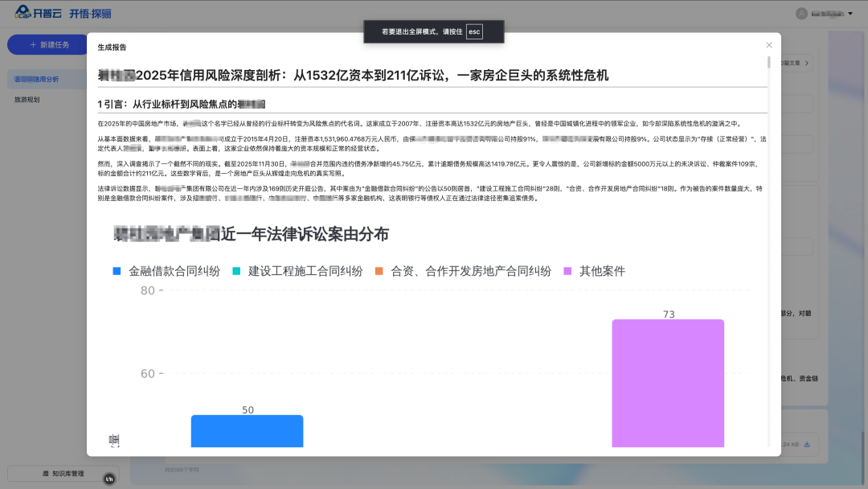
Task: Open the 旅游规划 task in sidebar
Action: tap(27, 100)
